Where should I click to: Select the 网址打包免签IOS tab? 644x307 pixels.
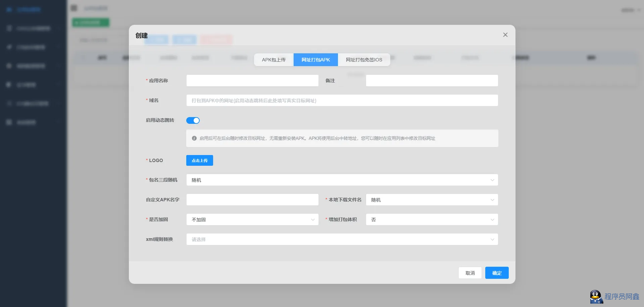(364, 60)
